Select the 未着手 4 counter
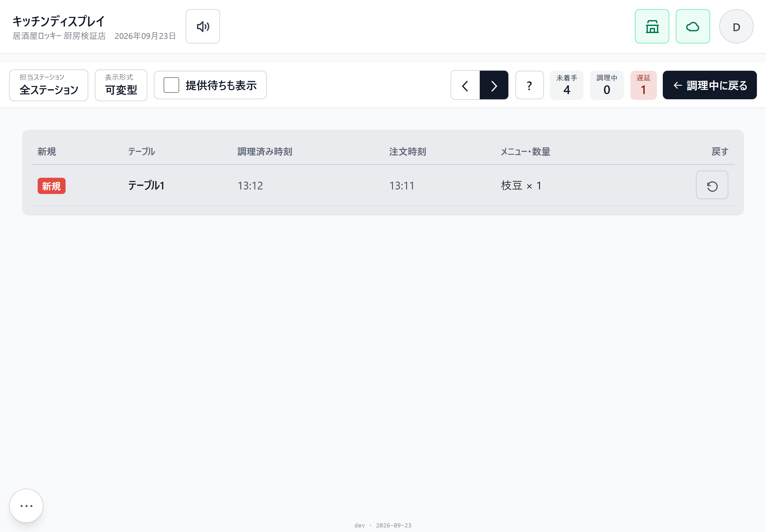 tap(567, 85)
